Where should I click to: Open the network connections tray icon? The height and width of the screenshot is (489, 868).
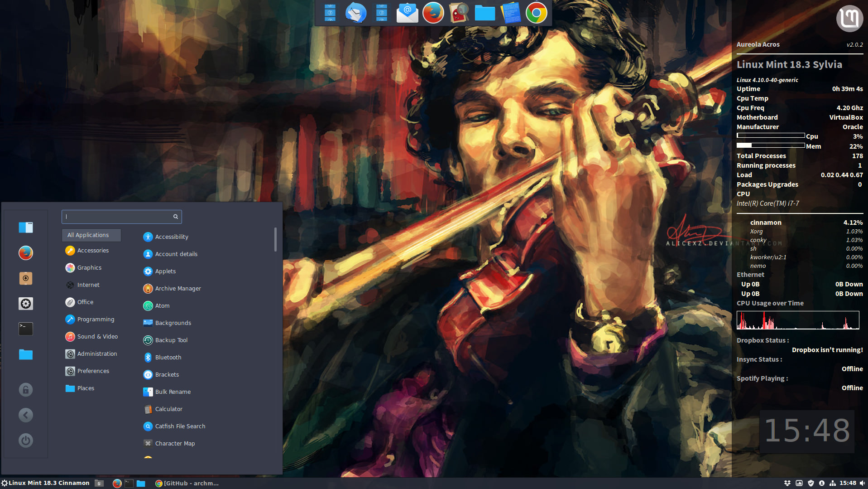833,483
